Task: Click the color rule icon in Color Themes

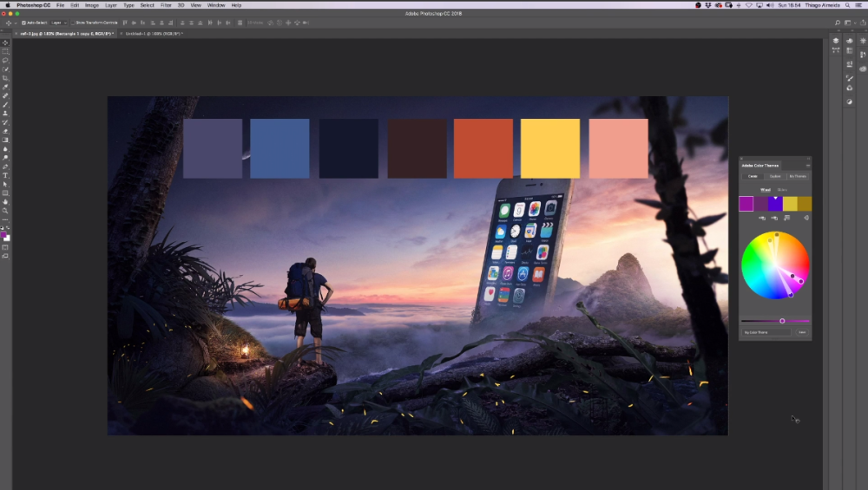Action: pos(806,218)
